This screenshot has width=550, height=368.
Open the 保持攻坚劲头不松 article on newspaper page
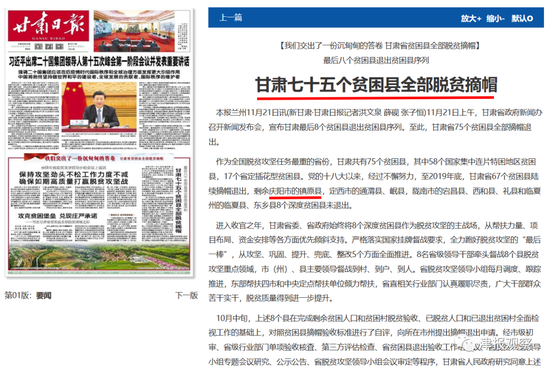[74, 178]
